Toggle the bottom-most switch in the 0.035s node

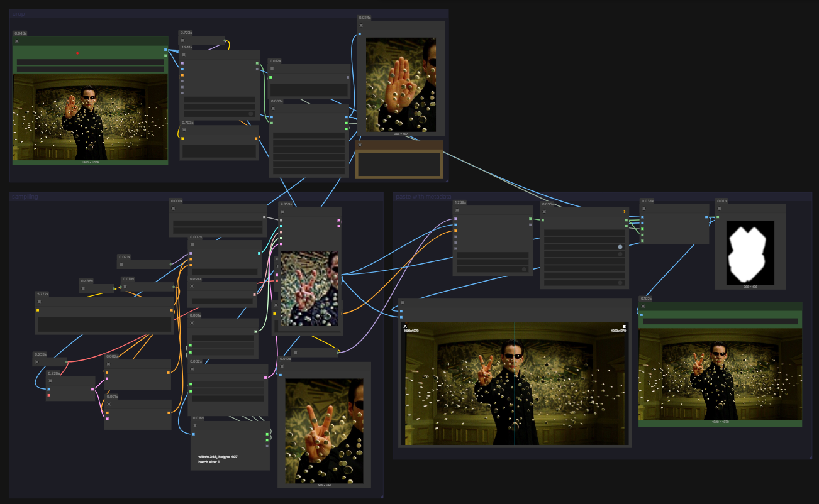click(620, 283)
